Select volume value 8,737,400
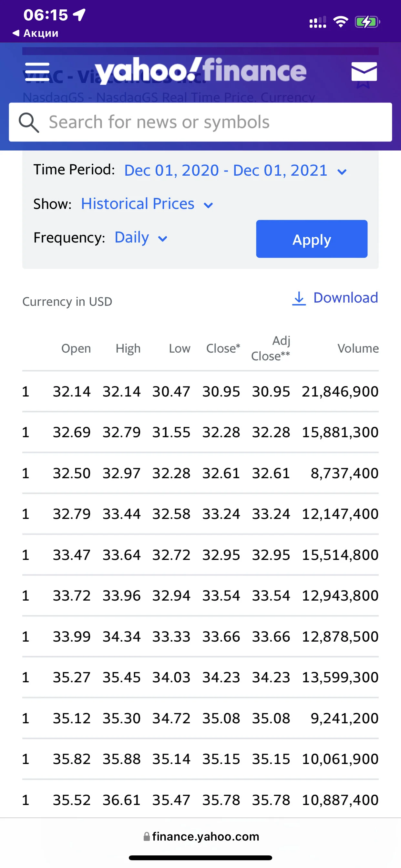The width and height of the screenshot is (401, 868). tap(344, 473)
